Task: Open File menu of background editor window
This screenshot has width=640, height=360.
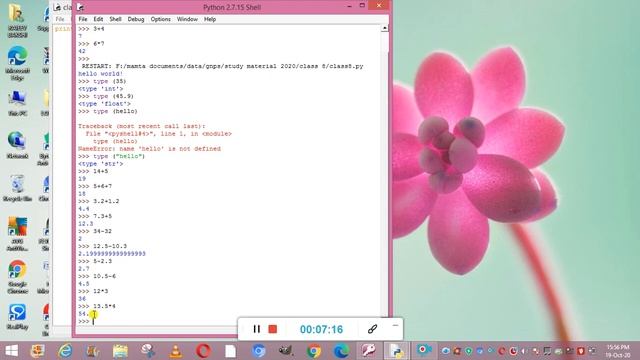Action: (60, 19)
